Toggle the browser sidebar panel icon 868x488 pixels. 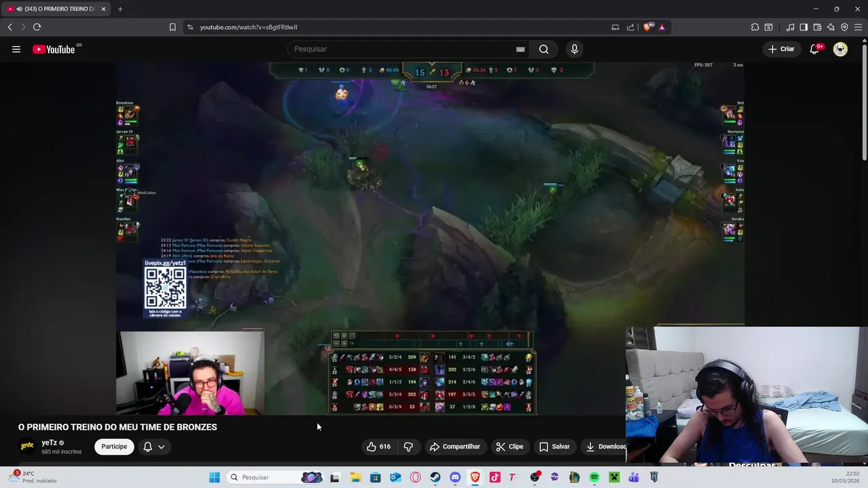click(x=804, y=27)
